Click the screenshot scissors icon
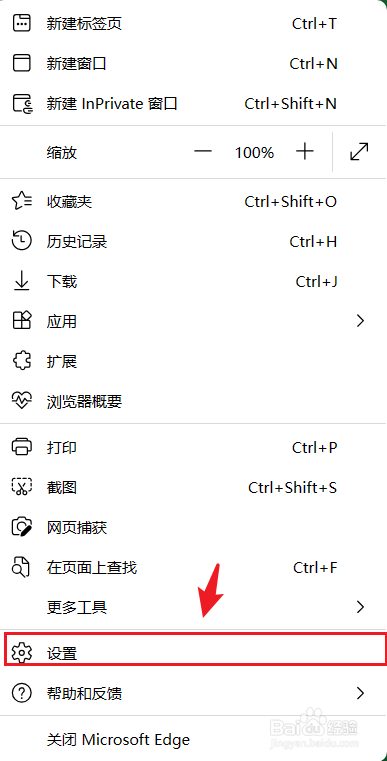The height and width of the screenshot is (761, 387). (21, 487)
